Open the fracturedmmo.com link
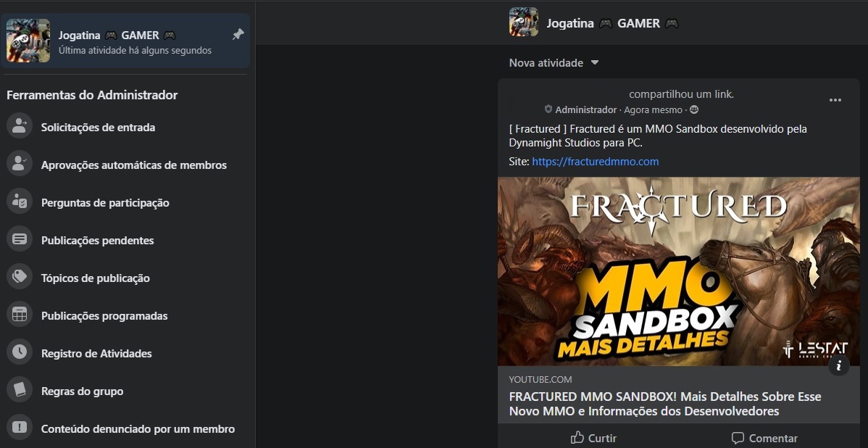This screenshot has height=448, width=868. [x=595, y=162]
